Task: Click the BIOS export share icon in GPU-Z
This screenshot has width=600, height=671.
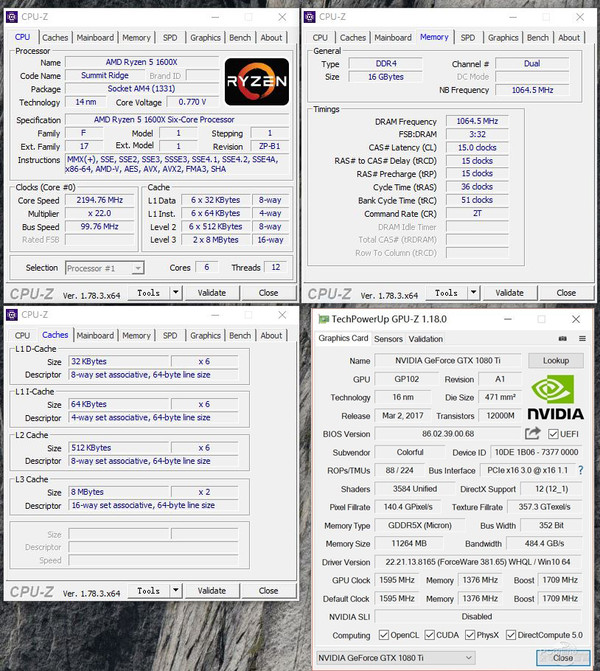Action: pos(533,433)
